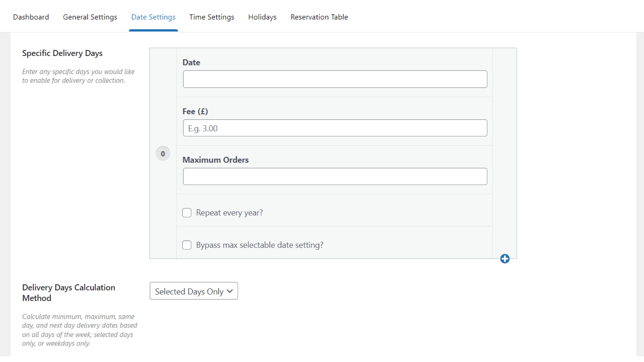Go to the Reservation Table tab
This screenshot has height=362, width=644.
click(319, 17)
